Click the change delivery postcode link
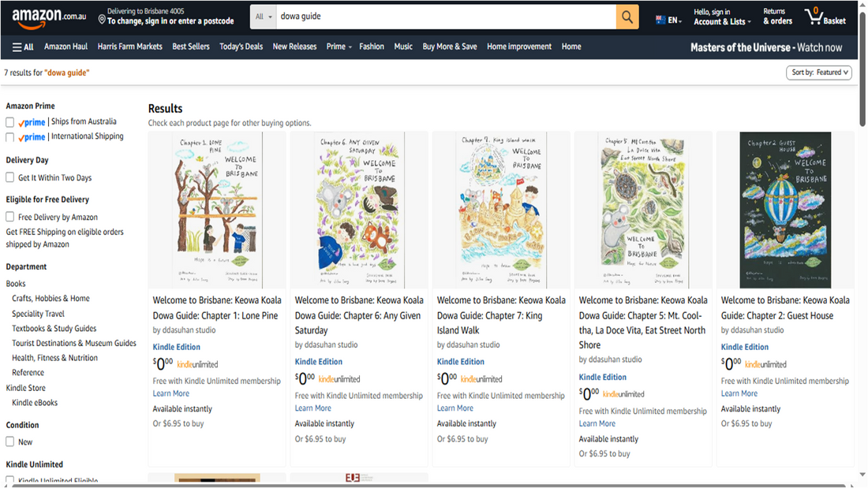Viewport: 868px width, 488px height. [x=170, y=21]
